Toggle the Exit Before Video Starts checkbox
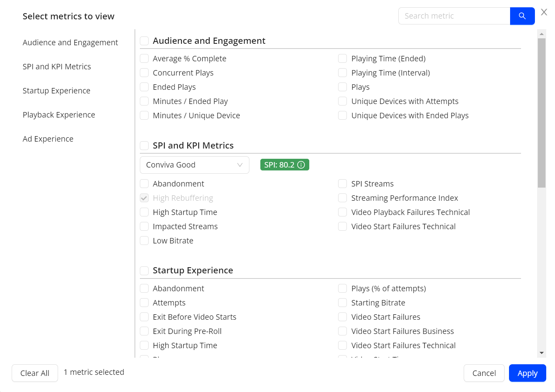The width and height of the screenshot is (555, 392). pyautogui.click(x=144, y=317)
